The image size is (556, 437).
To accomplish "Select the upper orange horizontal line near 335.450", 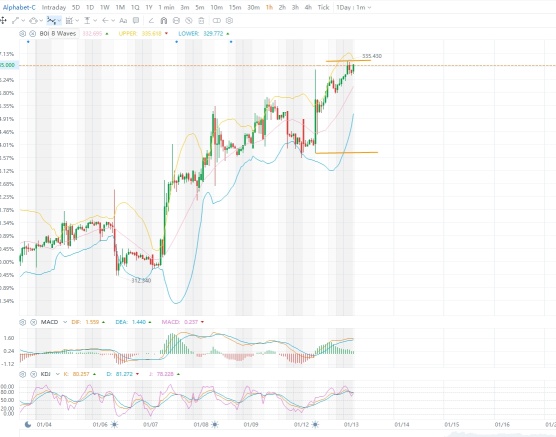I will (348, 61).
